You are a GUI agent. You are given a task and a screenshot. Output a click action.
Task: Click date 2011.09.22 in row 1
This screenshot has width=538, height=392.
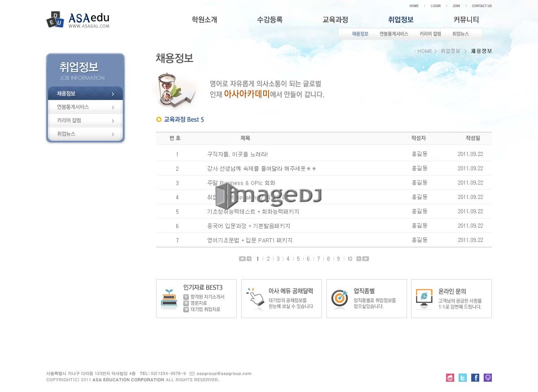(x=470, y=154)
